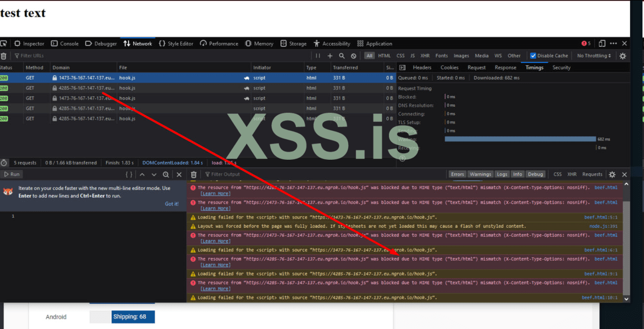
Task: Close the split console
Action: (624, 174)
